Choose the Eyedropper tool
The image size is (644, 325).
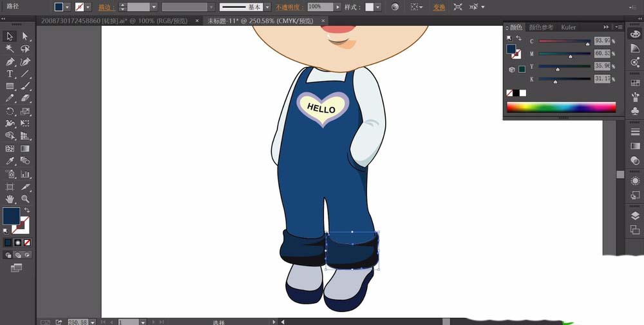(x=10, y=161)
